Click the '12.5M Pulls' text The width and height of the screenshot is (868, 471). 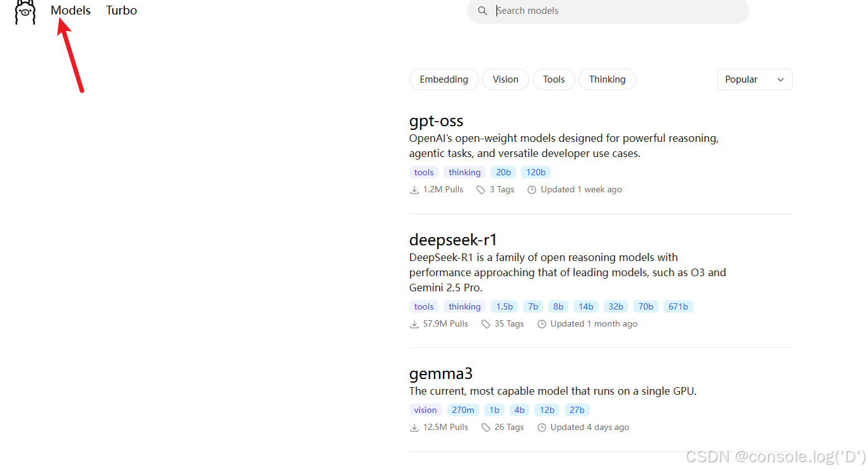(x=446, y=427)
